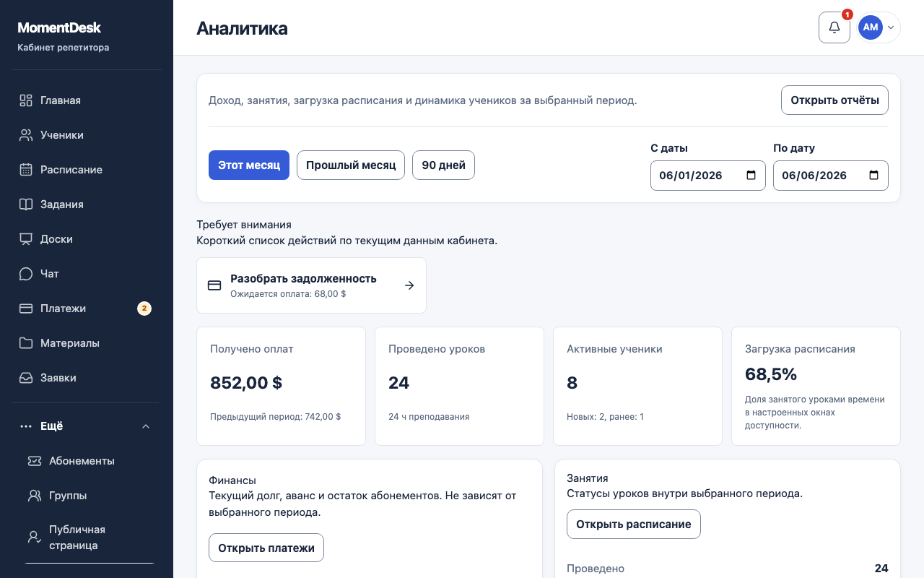Collapse the Ещё section chevron
The height and width of the screenshot is (578, 924).
coord(146,426)
